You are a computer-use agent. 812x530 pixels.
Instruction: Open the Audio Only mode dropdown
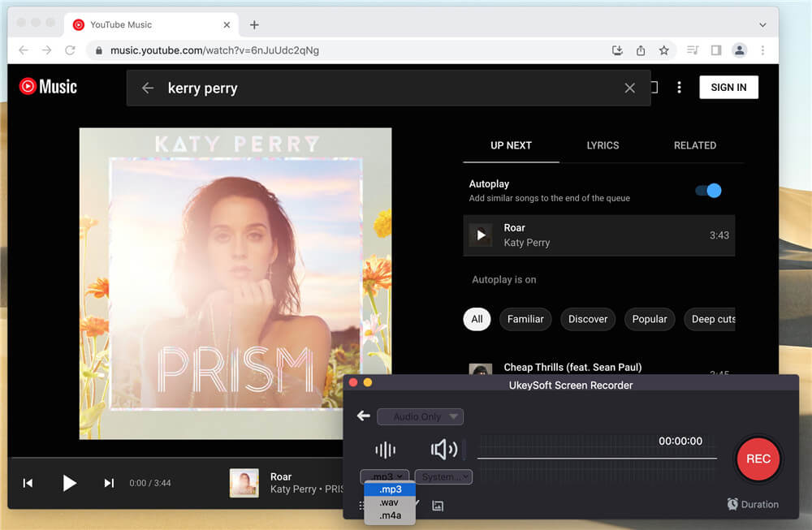pyautogui.click(x=420, y=416)
